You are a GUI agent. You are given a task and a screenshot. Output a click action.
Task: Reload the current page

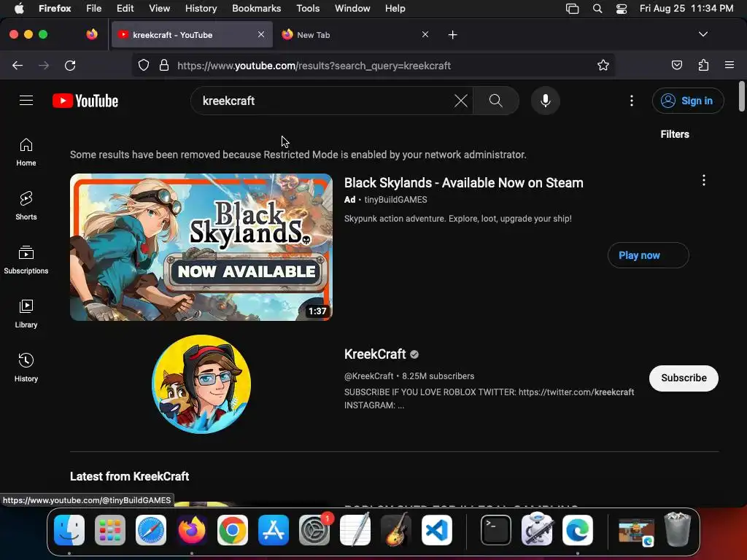click(70, 66)
